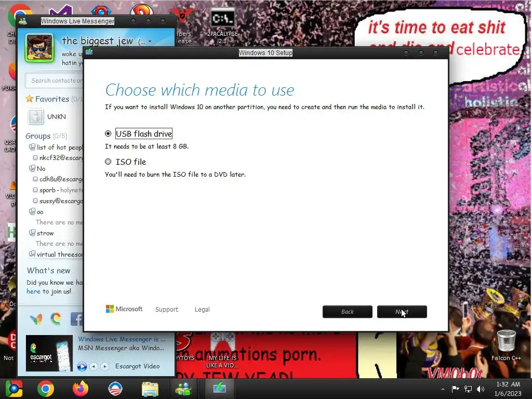
Task: Select the USB flash drive option
Action: click(x=108, y=134)
